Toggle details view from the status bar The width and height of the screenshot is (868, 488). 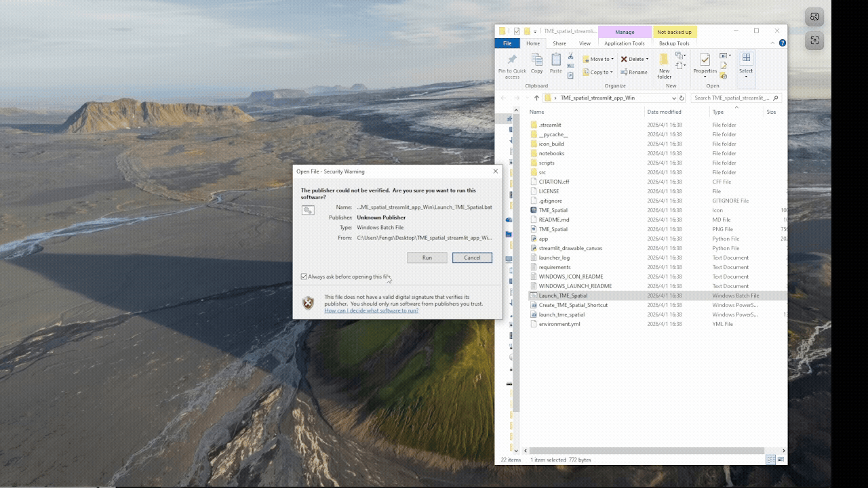tap(771, 460)
